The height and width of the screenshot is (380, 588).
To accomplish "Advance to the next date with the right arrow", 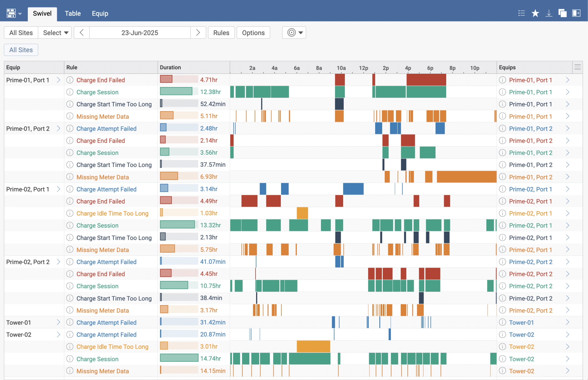I will [x=198, y=33].
